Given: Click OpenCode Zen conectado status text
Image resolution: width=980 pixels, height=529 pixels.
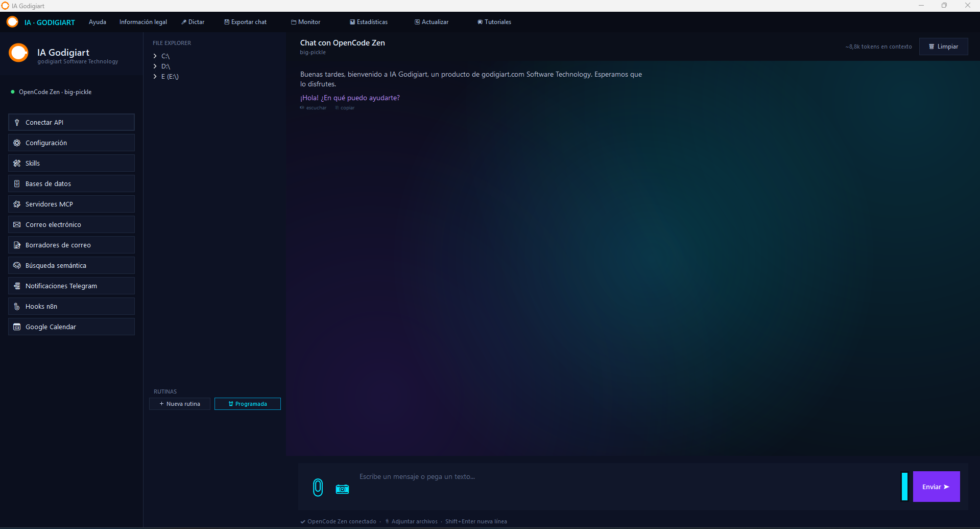Looking at the screenshot, I should click(342, 521).
